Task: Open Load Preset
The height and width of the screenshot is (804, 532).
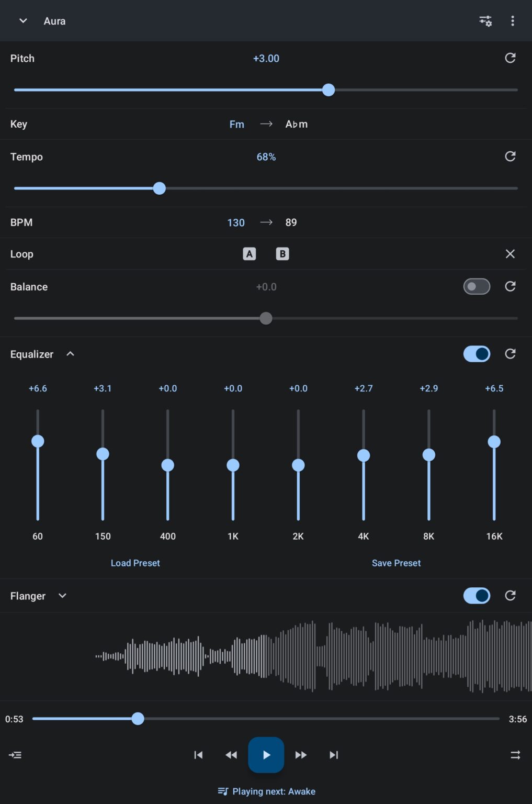Action: (135, 563)
